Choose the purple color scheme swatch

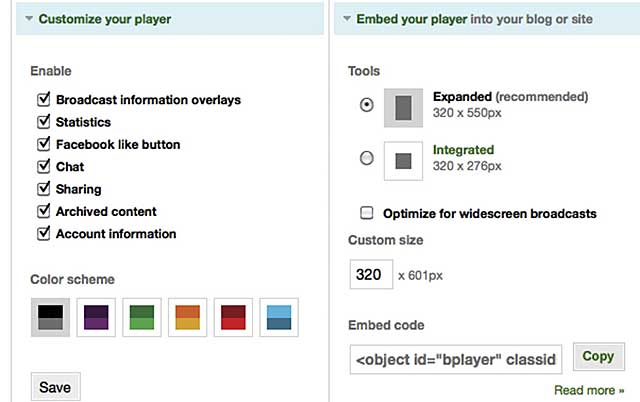tap(96, 317)
